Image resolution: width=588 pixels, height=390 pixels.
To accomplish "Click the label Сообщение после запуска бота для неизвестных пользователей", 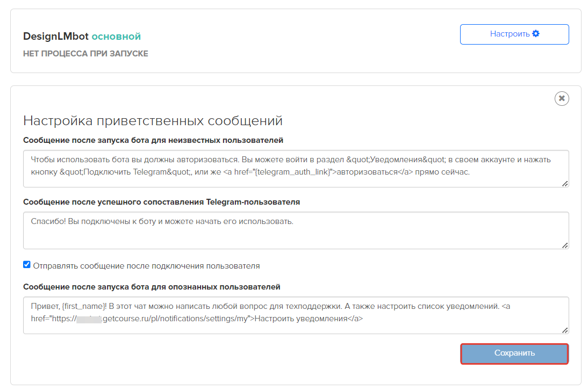I will [x=153, y=140].
